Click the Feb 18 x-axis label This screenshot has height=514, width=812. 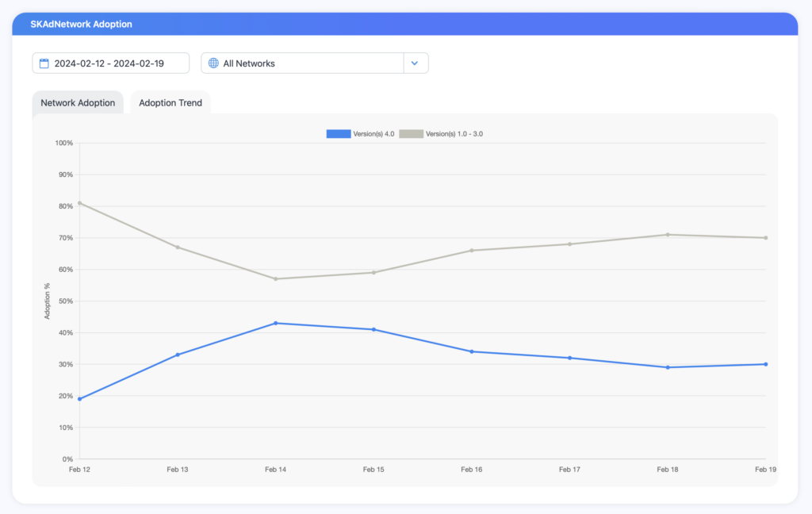click(x=668, y=470)
